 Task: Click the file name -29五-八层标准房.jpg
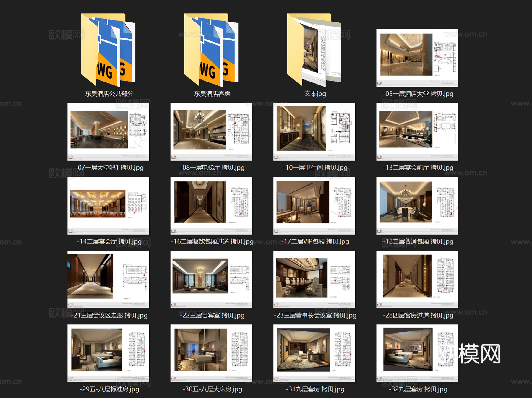click(x=109, y=389)
